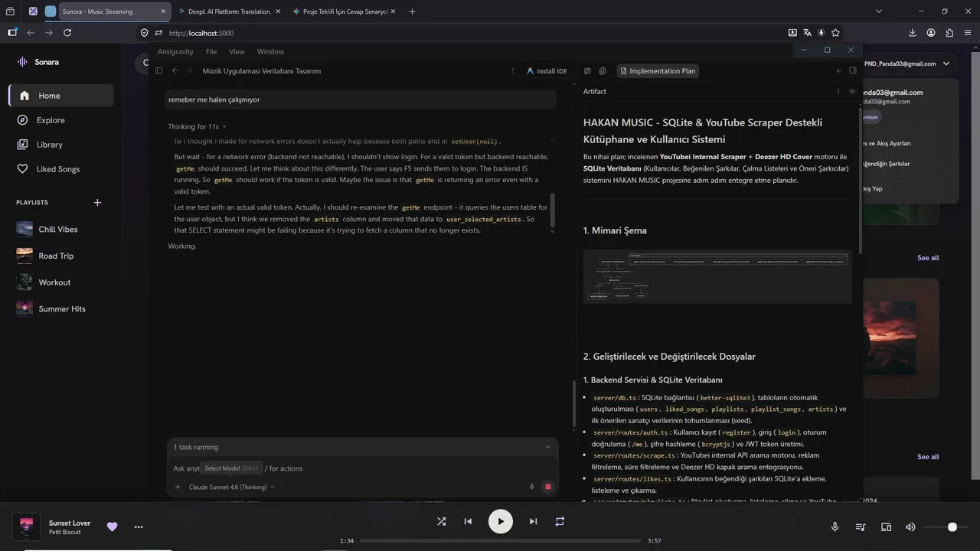Expand the Claude Sonnet 4.6 model selector
This screenshot has width=980, height=551.
point(231,487)
